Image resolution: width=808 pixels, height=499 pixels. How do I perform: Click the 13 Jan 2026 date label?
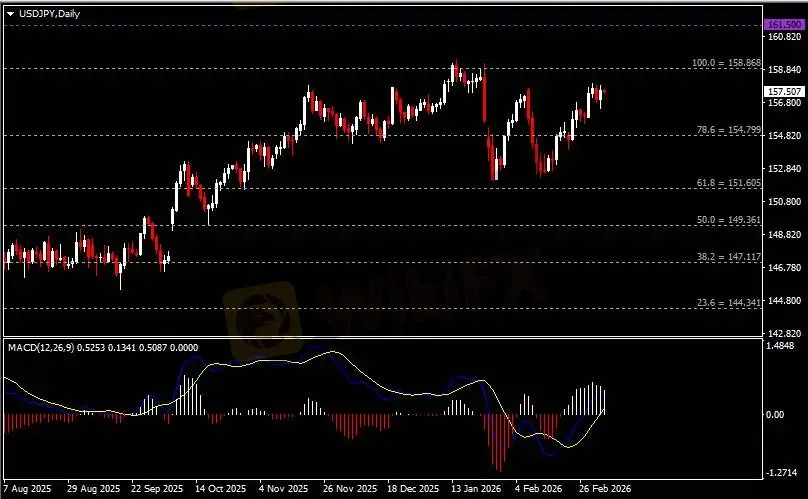(476, 488)
